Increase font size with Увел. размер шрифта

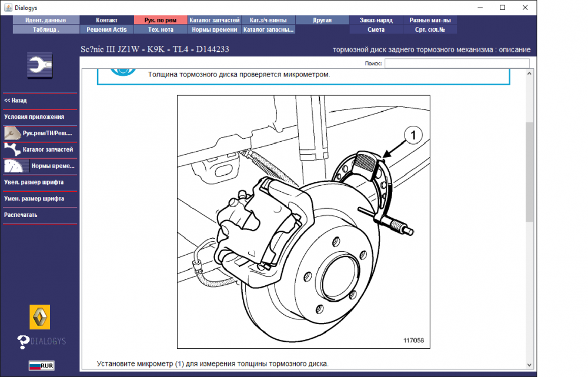(34, 182)
